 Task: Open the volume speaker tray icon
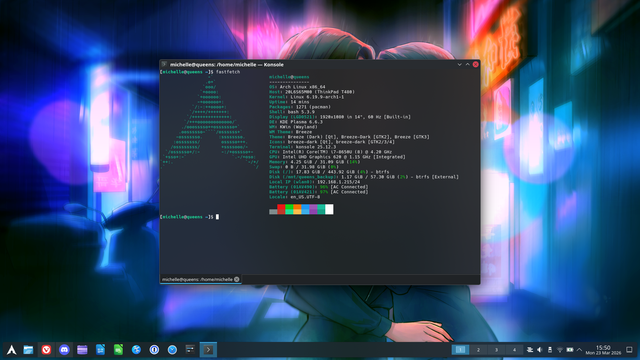pyautogui.click(x=540, y=350)
